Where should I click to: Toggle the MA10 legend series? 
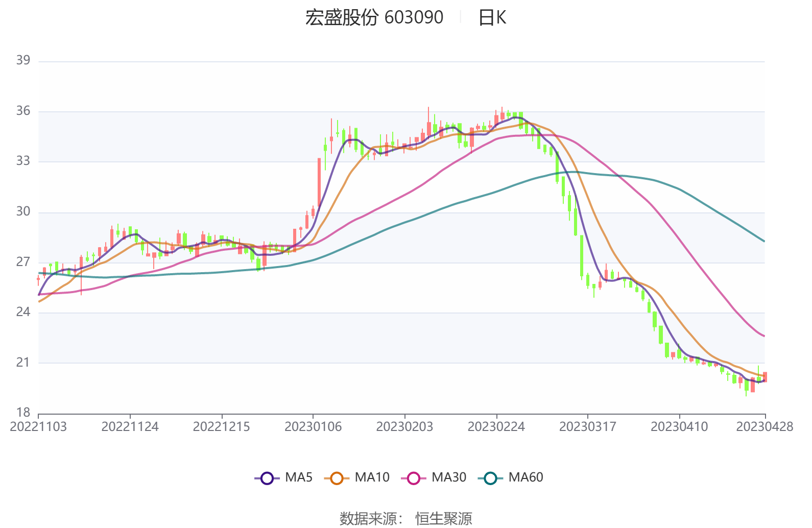click(357, 477)
